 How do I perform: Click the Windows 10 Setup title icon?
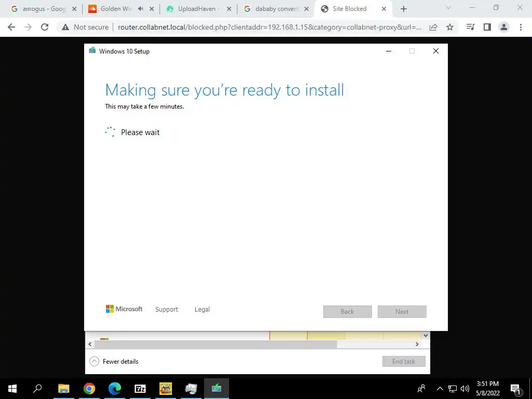pos(92,51)
